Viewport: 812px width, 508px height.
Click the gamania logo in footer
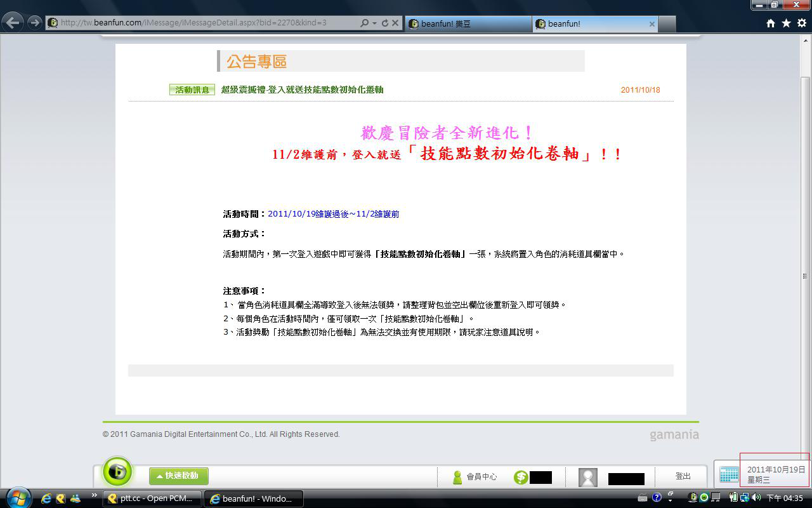coord(674,435)
